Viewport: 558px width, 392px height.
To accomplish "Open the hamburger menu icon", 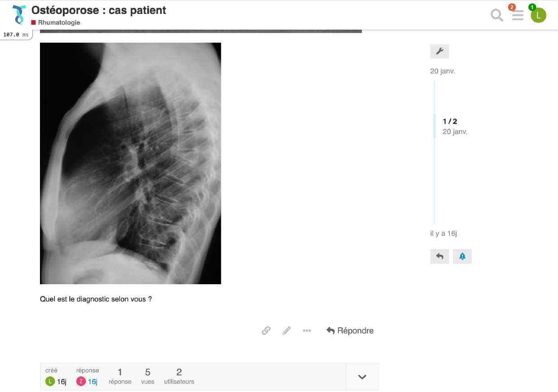I will click(518, 16).
